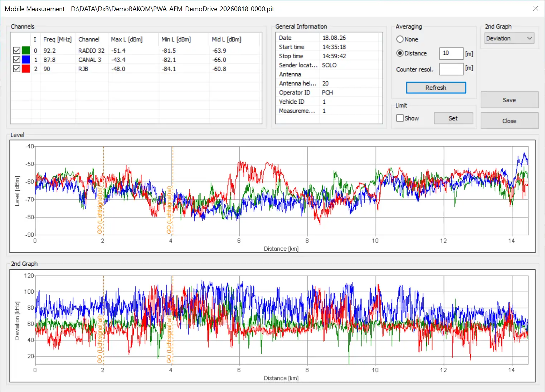Image resolution: width=545 pixels, height=392 pixels.
Task: Close the Mobile Measurement window
Action: coord(536,9)
